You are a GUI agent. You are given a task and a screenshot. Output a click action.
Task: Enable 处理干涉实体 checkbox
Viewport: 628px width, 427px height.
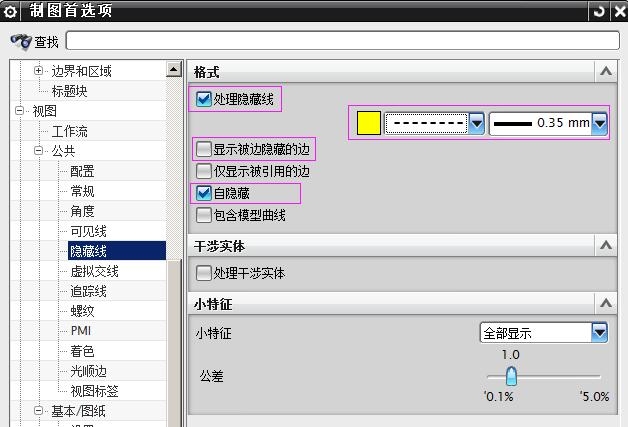click(x=203, y=273)
